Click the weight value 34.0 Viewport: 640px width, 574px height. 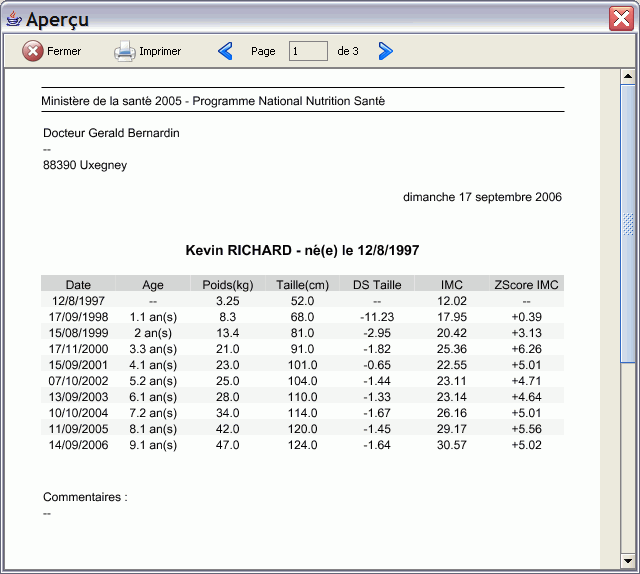(x=228, y=413)
